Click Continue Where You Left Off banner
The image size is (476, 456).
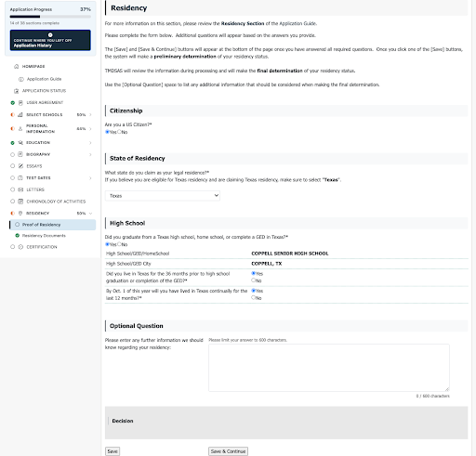pyautogui.click(x=50, y=40)
